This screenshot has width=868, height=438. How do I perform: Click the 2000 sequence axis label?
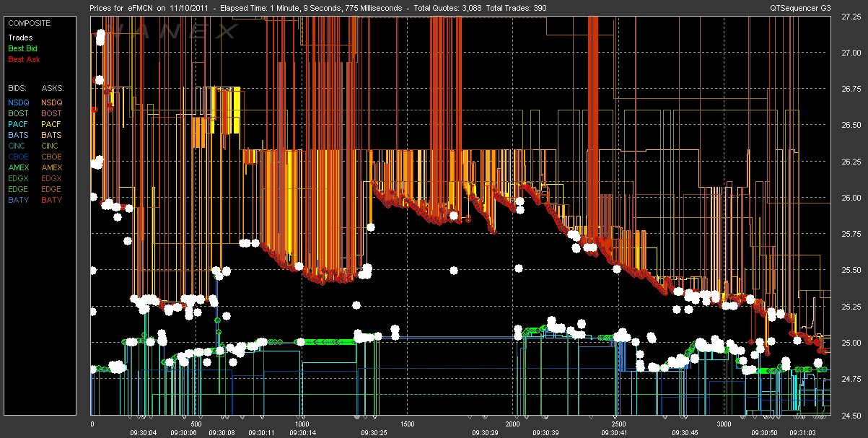pyautogui.click(x=513, y=424)
